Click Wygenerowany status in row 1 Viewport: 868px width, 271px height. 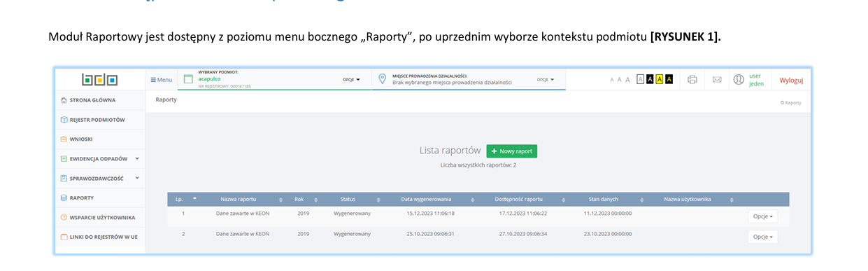coord(352,213)
